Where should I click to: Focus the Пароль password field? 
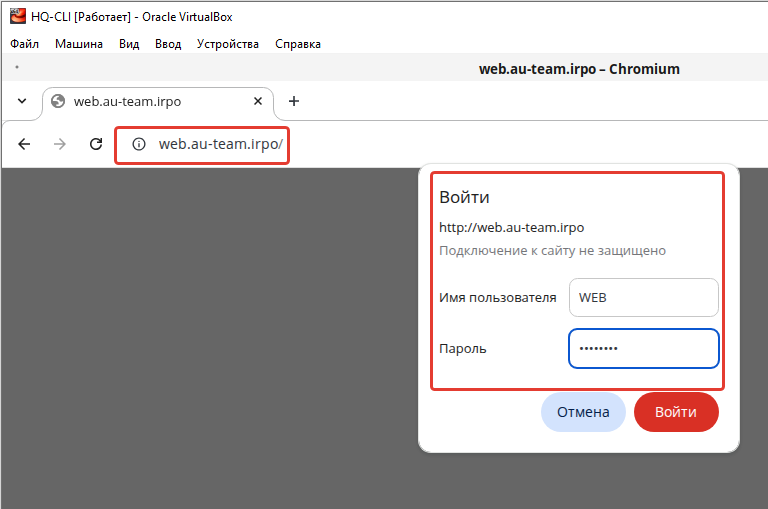pos(644,348)
